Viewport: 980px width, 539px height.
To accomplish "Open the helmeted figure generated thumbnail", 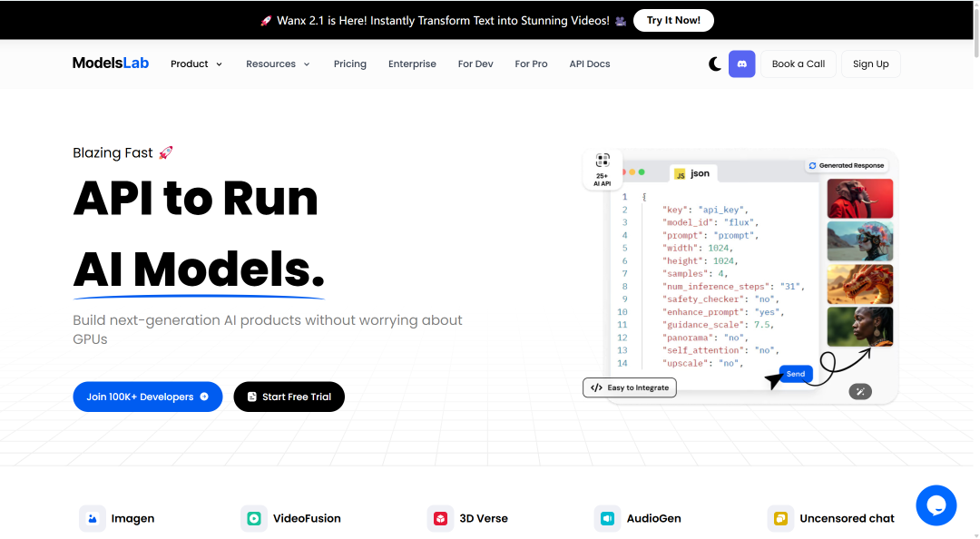I will [x=860, y=240].
